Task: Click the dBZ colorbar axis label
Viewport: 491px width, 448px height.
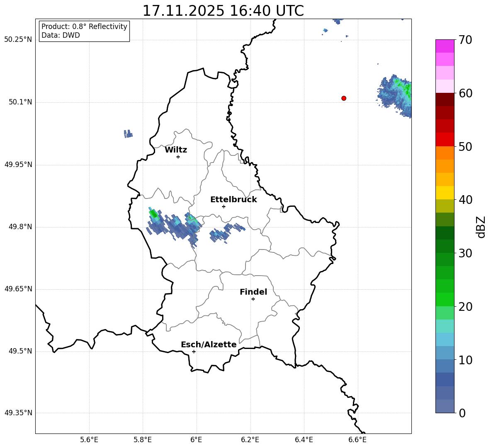Action: pyautogui.click(x=481, y=227)
